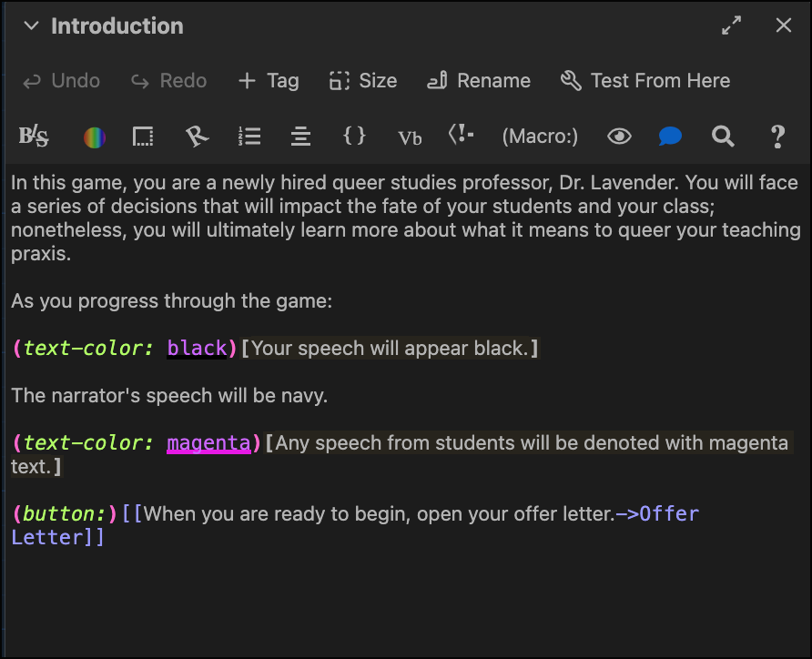Click the expand-to-fullscreen arrows icon
812x659 pixels.
pyautogui.click(x=731, y=25)
